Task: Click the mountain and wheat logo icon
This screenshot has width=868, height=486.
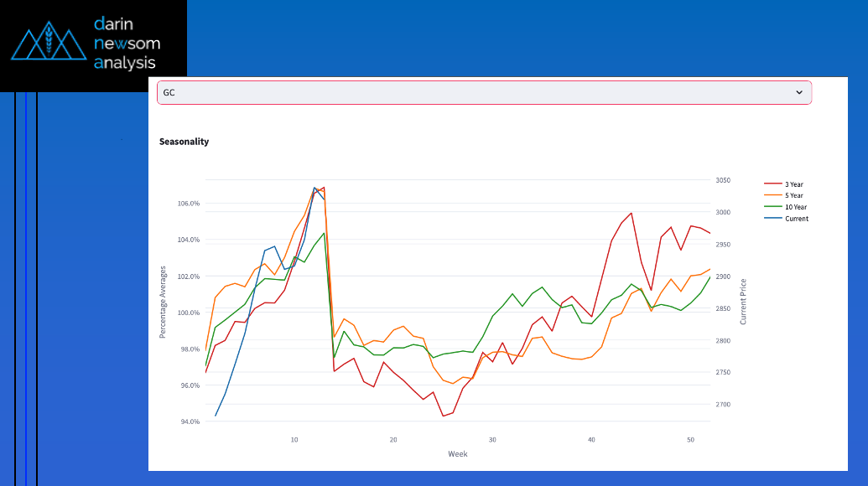Action: click(x=49, y=43)
